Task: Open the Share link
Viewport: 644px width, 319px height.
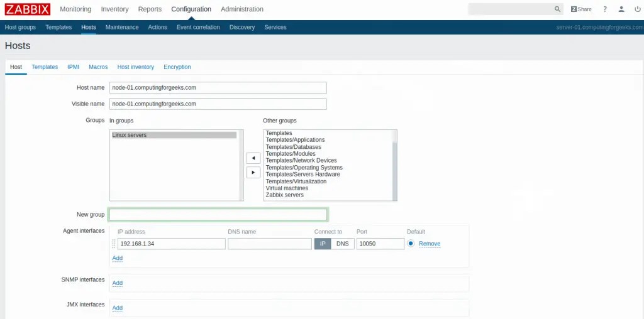Action: [581, 9]
